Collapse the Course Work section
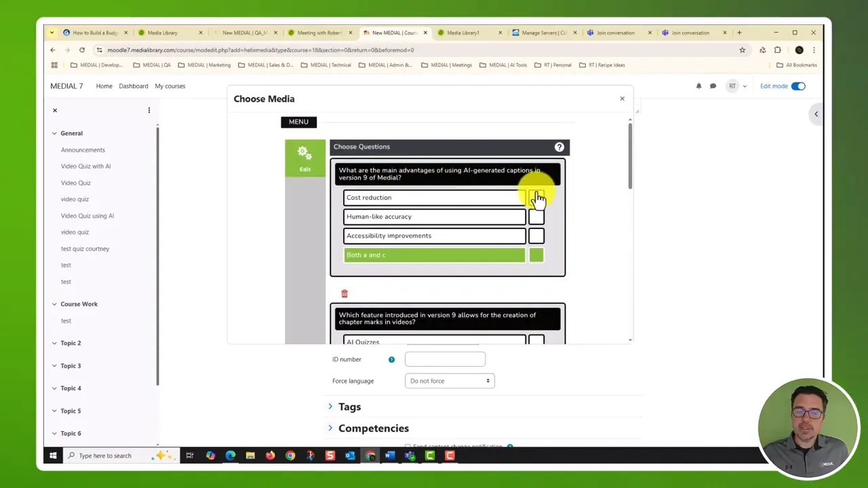 click(54, 304)
